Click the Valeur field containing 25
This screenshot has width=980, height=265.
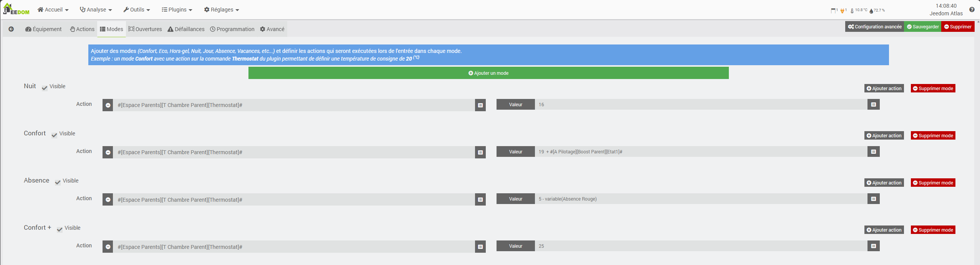[700, 246]
